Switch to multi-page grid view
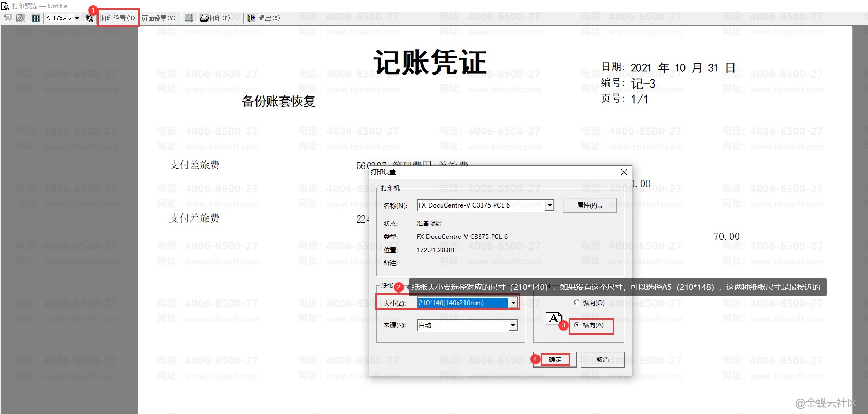 (x=36, y=18)
